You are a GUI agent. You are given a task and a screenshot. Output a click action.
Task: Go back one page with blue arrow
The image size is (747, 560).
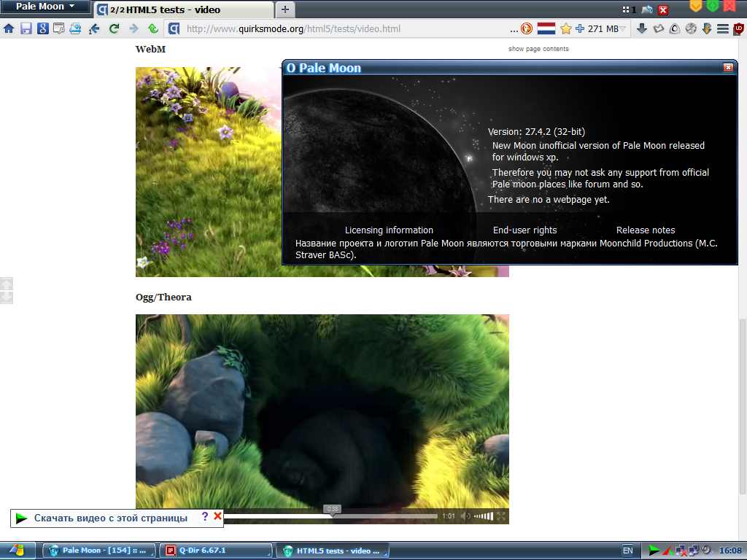pyautogui.click(x=94, y=28)
